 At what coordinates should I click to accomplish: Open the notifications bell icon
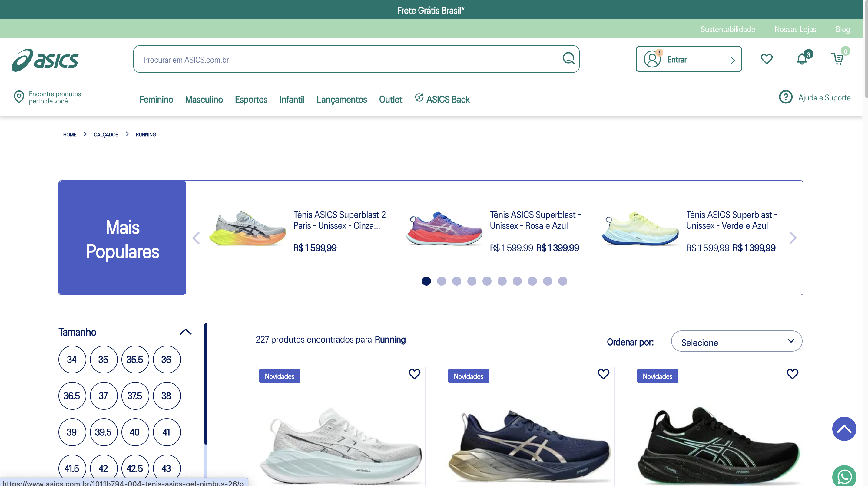802,59
